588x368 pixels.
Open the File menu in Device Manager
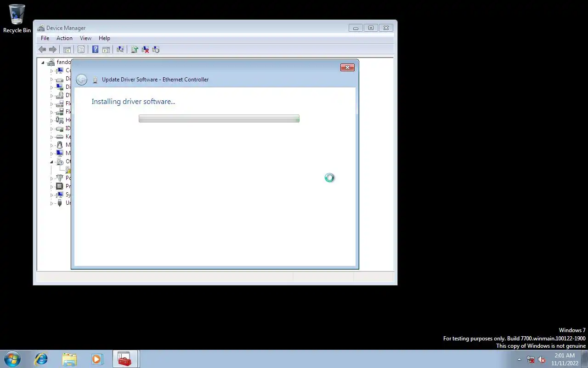45,38
